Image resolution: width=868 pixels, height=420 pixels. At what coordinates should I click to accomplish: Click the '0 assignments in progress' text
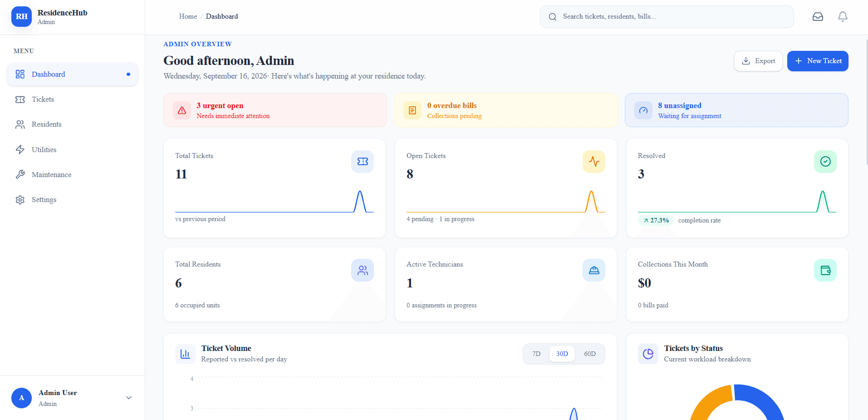[441, 305]
